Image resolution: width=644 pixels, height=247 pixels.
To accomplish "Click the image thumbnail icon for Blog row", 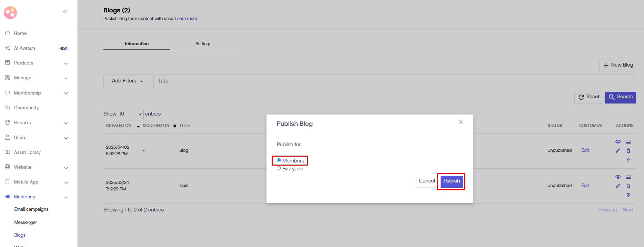I will (x=628, y=142).
